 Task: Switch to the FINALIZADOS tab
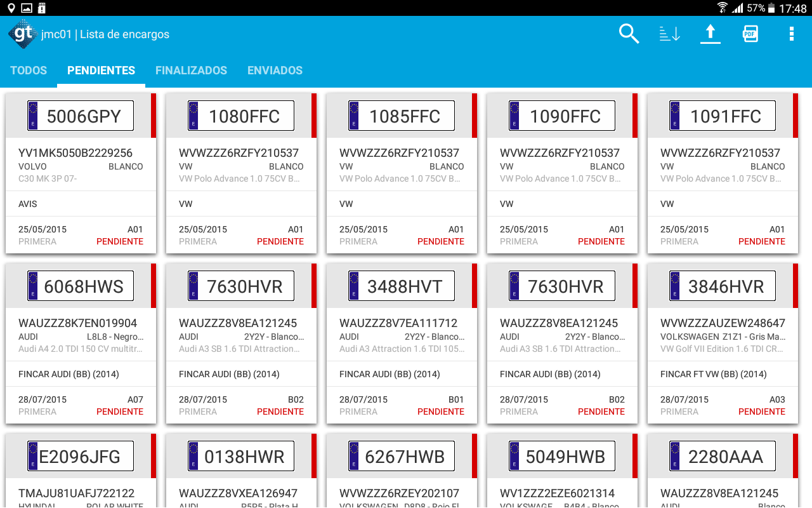pyautogui.click(x=191, y=70)
